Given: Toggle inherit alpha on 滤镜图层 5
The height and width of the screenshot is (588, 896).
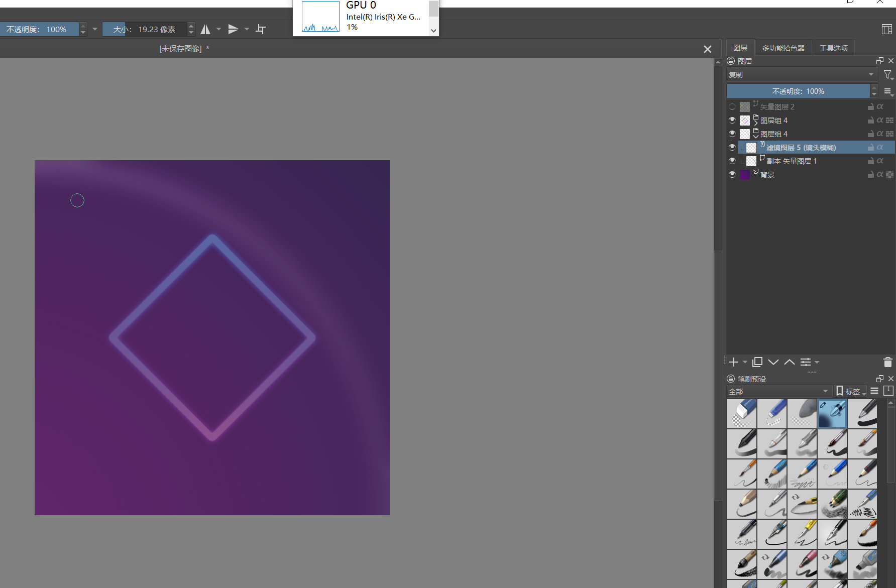Looking at the screenshot, I should point(880,147).
